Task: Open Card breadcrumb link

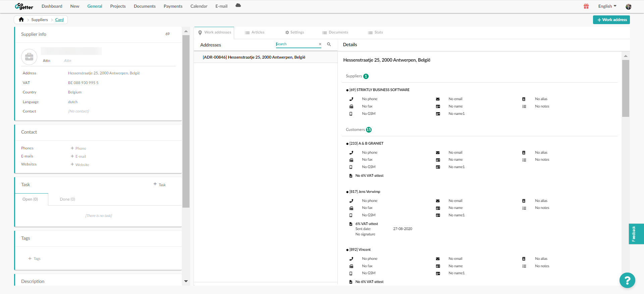Action: pos(59,20)
